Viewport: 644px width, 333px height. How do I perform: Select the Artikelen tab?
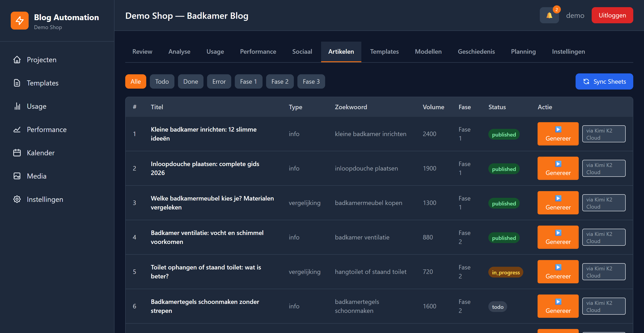(341, 52)
